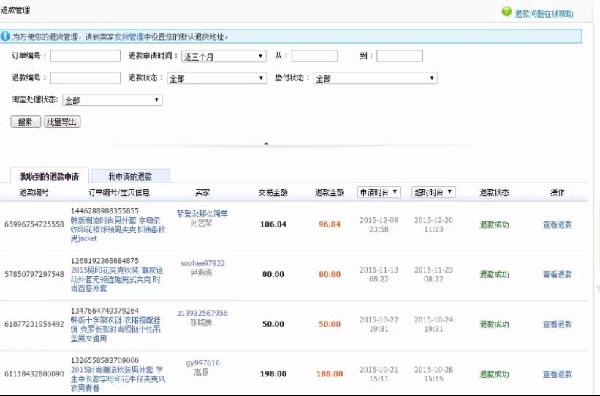
Task: Click application date 2015-12-09 cell
Action: (x=379, y=225)
